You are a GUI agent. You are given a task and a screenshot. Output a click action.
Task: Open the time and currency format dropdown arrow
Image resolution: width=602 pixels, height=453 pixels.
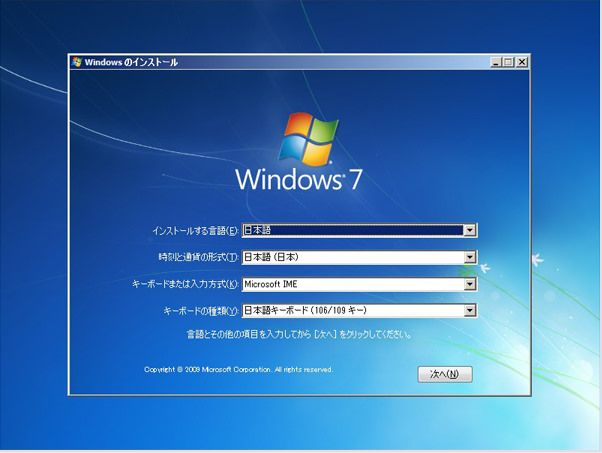click(470, 257)
